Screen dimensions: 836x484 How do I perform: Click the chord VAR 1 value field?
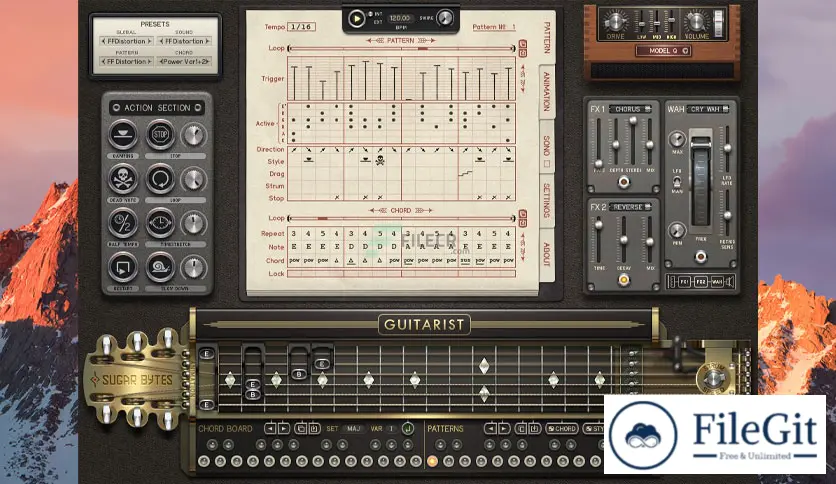pyautogui.click(x=391, y=429)
